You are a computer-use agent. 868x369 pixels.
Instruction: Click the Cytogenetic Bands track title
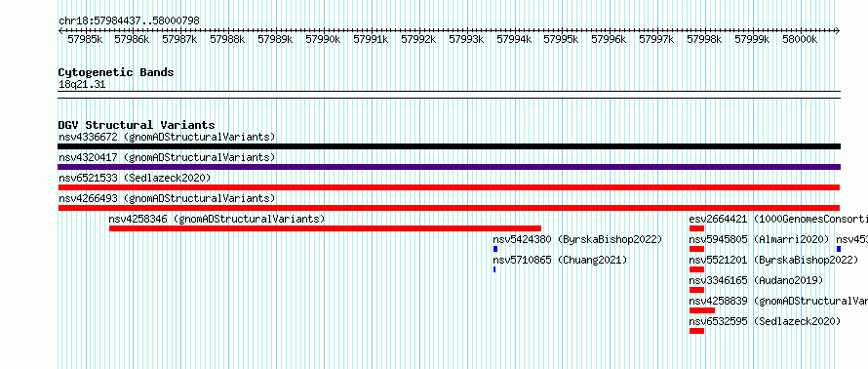pyautogui.click(x=116, y=72)
